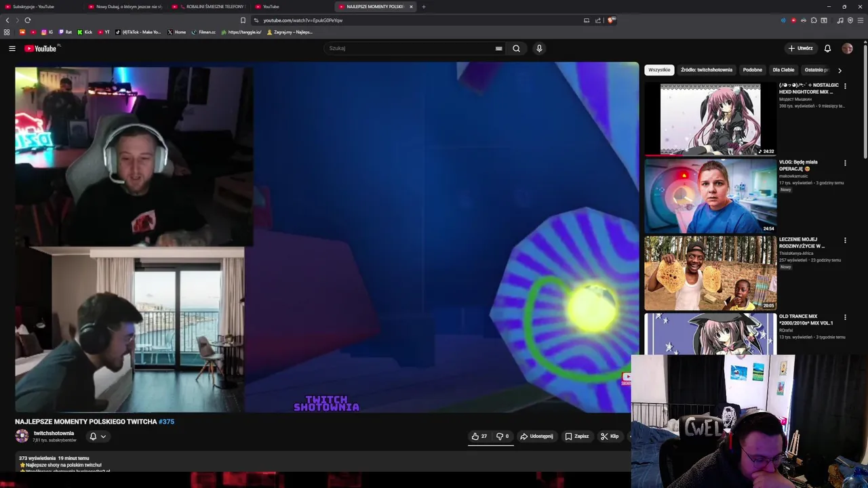Image resolution: width=868 pixels, height=488 pixels.
Task: Click the Zapisz save button
Action: click(576, 436)
